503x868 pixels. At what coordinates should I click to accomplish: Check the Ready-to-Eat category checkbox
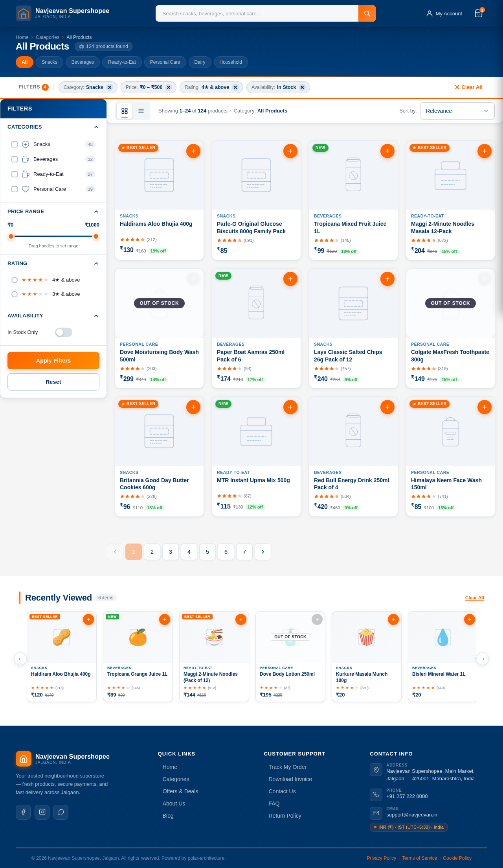coord(15,174)
